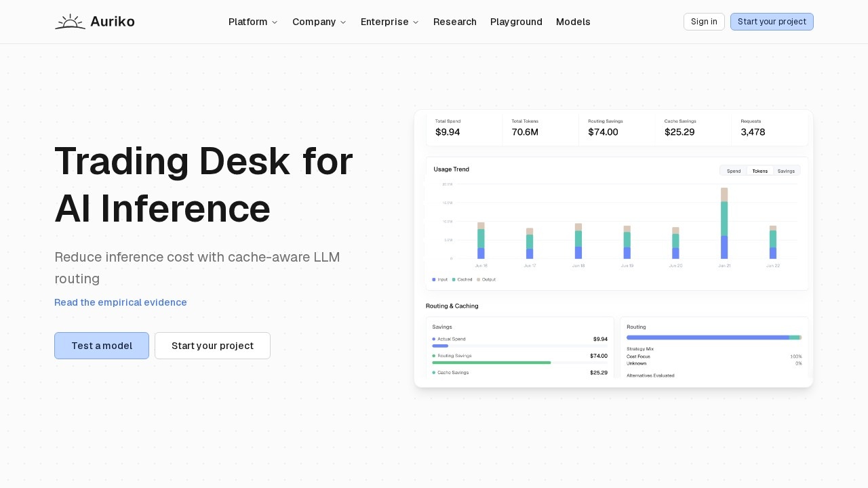
Task: Click the tall Jun 21 chart bar
Action: pyautogui.click(x=724, y=223)
